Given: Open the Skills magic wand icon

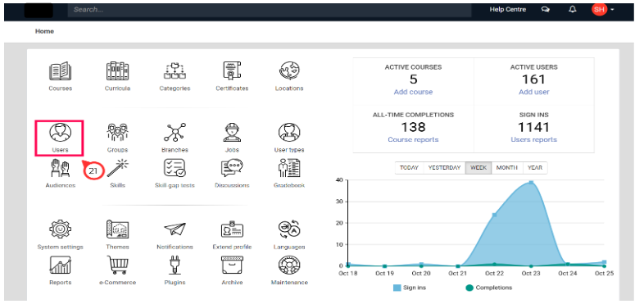Looking at the screenshot, I should (117, 168).
